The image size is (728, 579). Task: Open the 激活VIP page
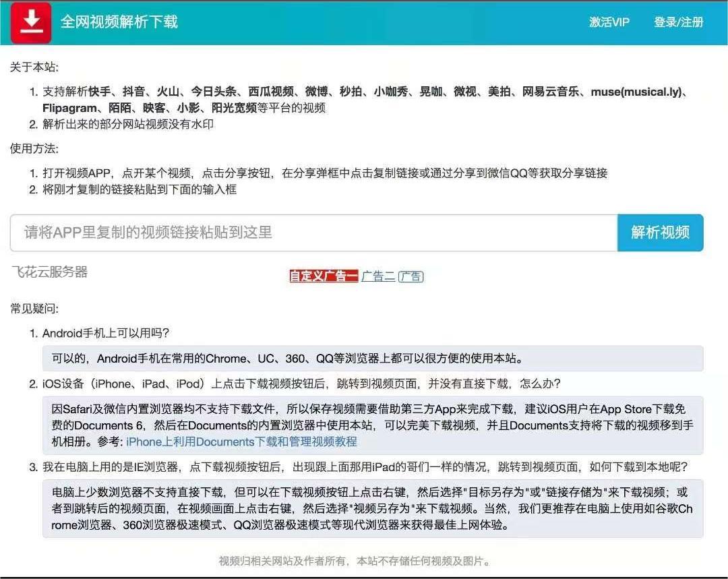(x=609, y=22)
